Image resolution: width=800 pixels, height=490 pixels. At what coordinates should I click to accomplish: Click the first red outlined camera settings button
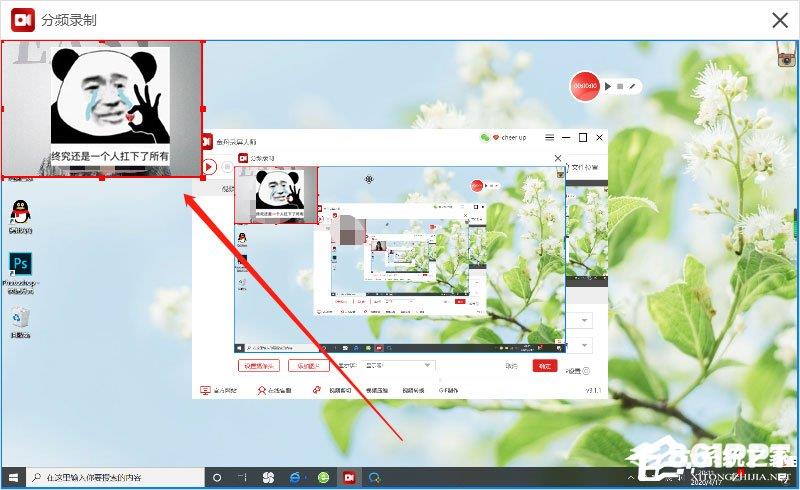tap(260, 366)
